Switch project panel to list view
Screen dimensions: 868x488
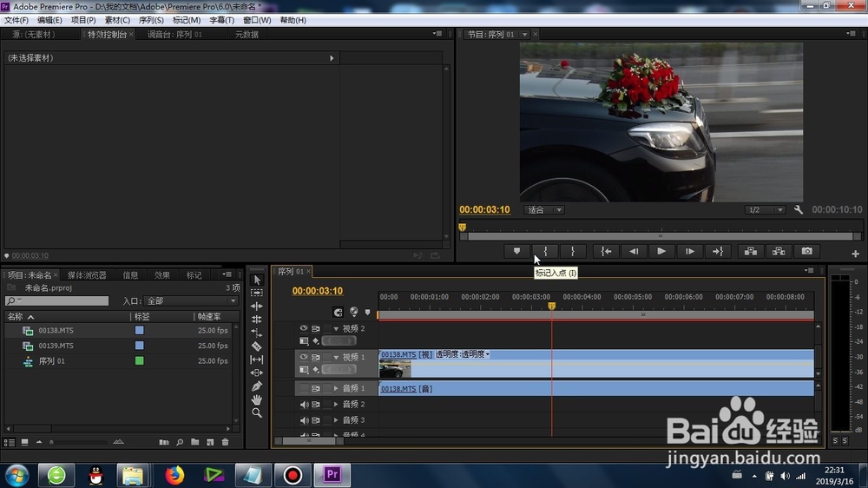coord(10,442)
